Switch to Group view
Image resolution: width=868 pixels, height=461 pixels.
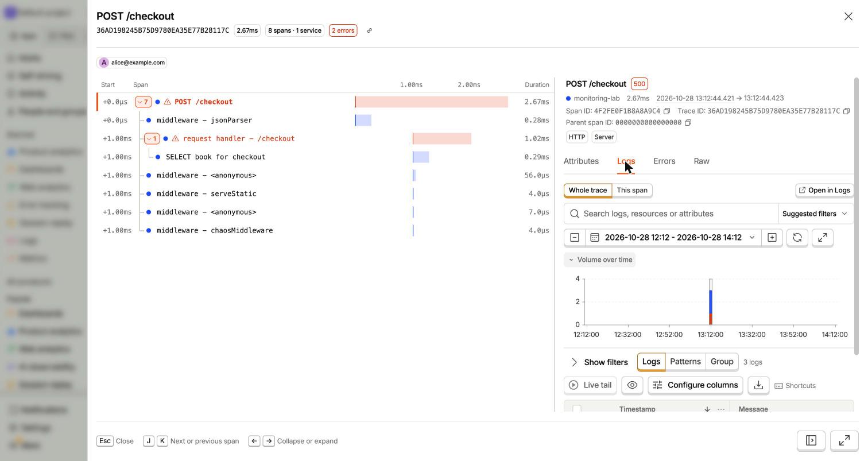[x=722, y=362]
